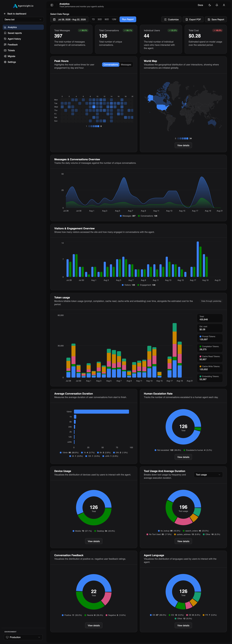This screenshot has height=644, width=232.
Task: Open the Demo bot selector dropdown
Action: click(23, 19)
